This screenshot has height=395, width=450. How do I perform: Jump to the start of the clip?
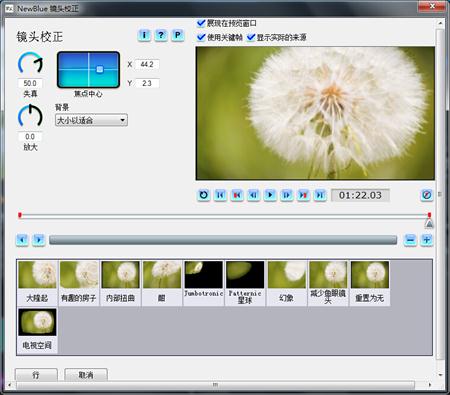[x=220, y=195]
